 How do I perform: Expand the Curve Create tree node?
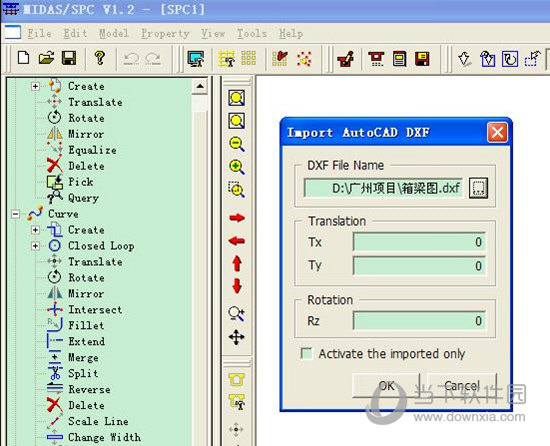point(35,230)
